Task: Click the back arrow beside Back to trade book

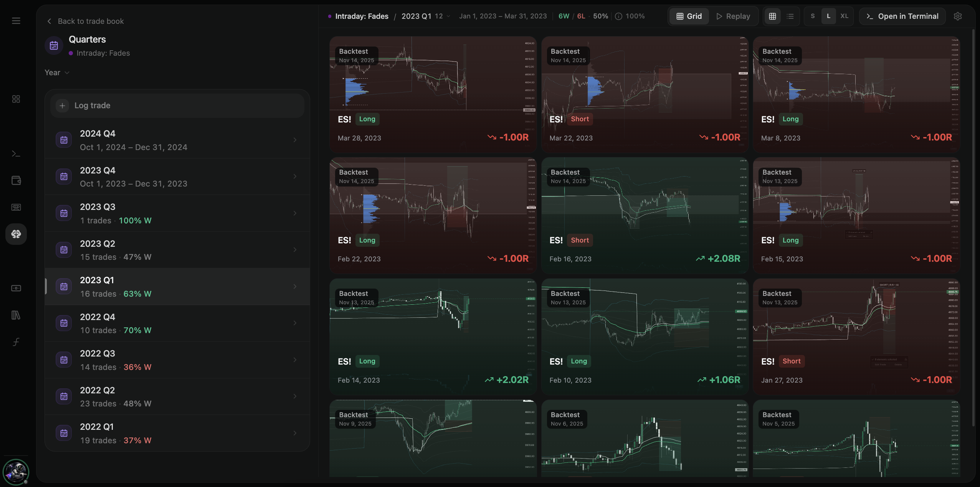Action: click(49, 21)
